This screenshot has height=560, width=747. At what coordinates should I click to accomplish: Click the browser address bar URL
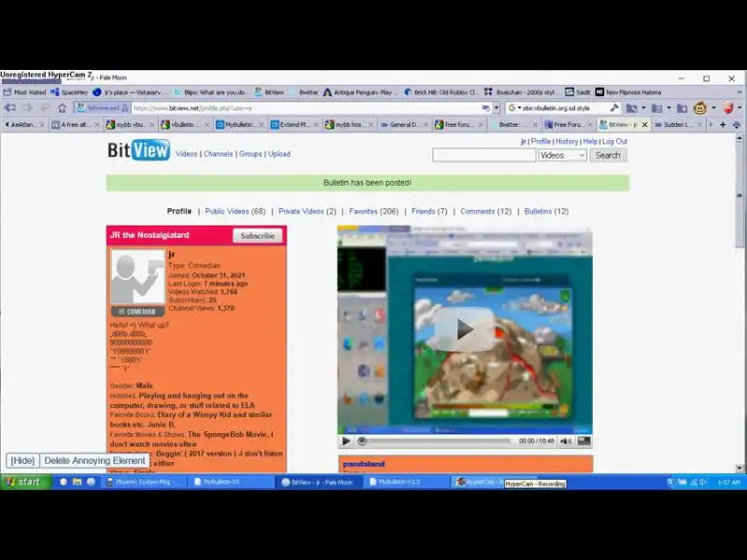(x=306, y=108)
